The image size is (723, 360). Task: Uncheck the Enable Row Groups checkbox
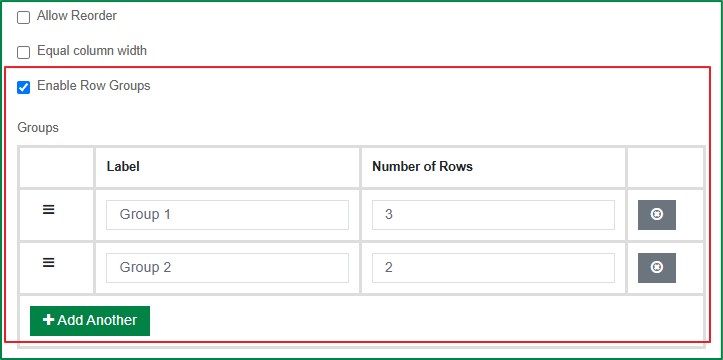(24, 87)
